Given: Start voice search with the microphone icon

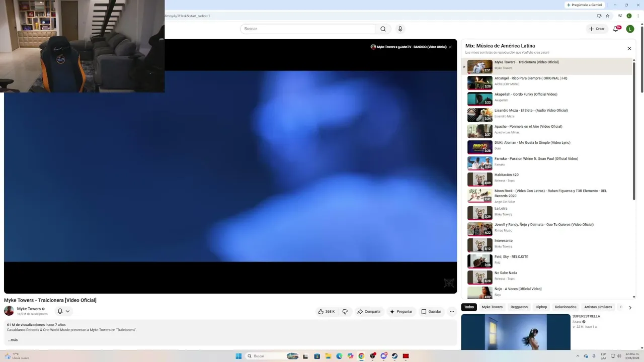Looking at the screenshot, I should point(400,29).
